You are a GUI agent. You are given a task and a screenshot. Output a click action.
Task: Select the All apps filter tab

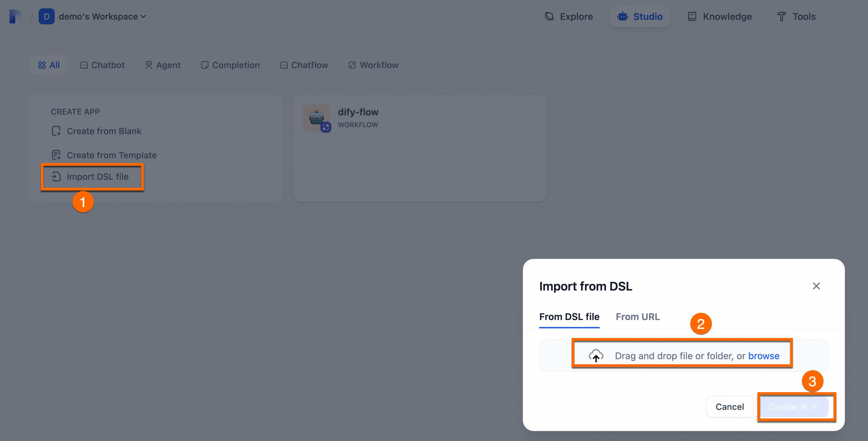49,65
